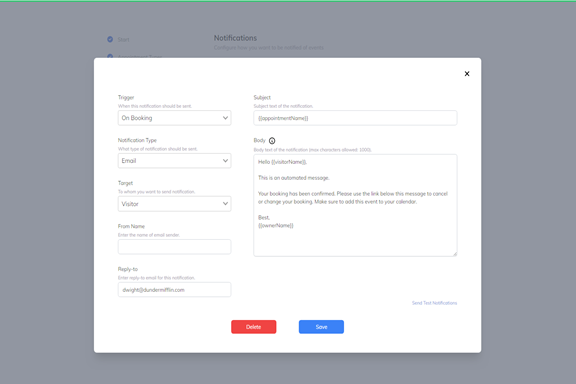The height and width of the screenshot is (384, 576).
Task: Click the red Delete button
Action: coord(253,327)
